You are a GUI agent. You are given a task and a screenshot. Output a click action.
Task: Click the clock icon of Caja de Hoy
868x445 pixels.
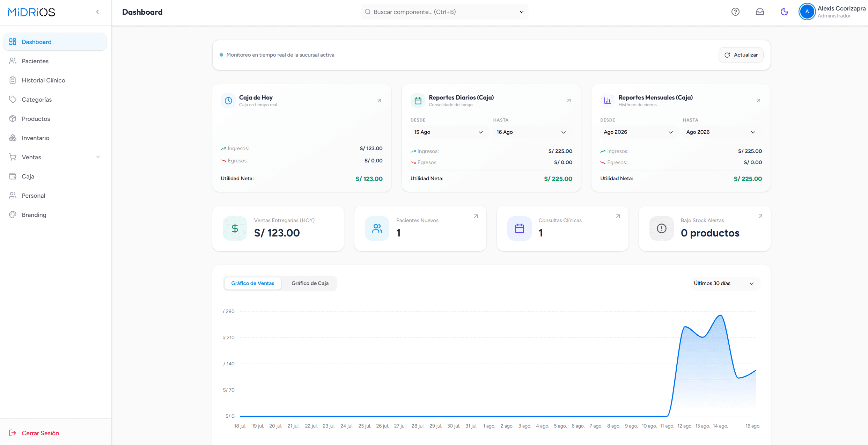[x=228, y=101]
